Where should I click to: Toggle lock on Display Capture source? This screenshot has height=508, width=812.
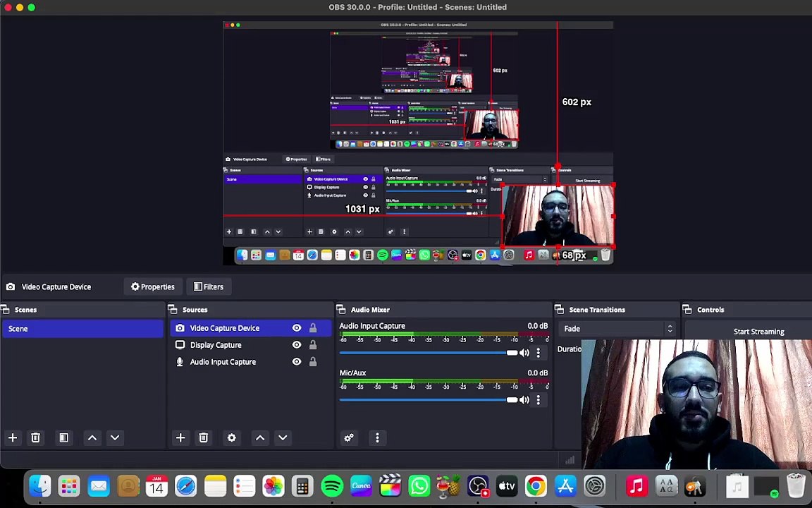[313, 345]
